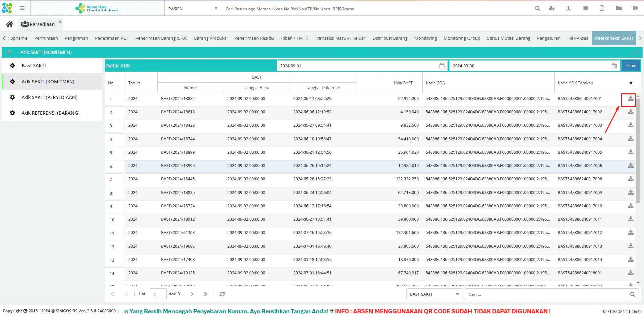The width and height of the screenshot is (644, 317).
Task: Download ADK for BAST/2024/19085
Action: pyautogui.click(x=631, y=246)
